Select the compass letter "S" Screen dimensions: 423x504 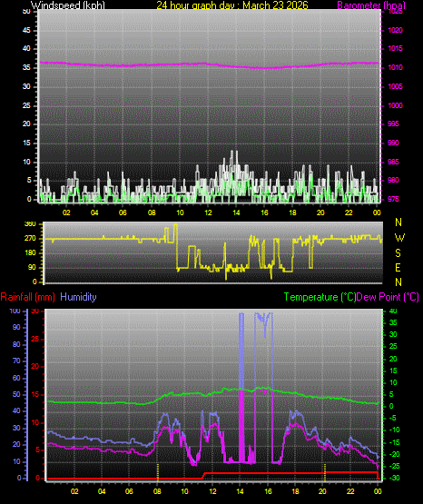pyautogui.click(x=398, y=253)
